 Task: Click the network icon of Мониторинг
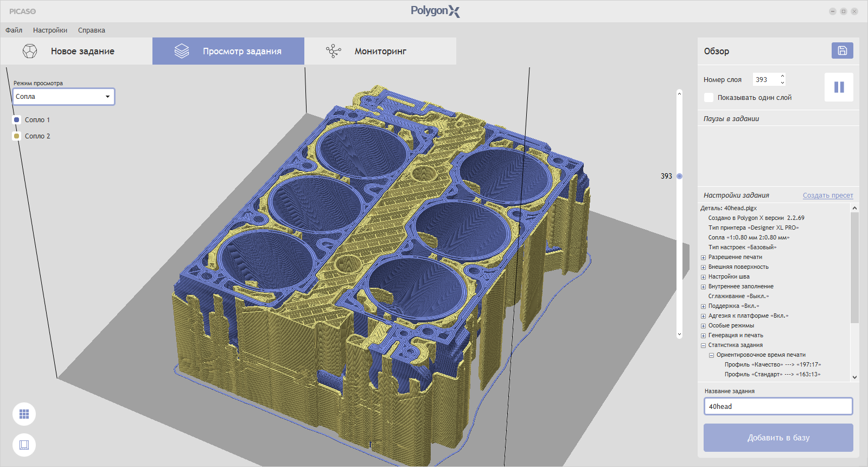point(334,51)
